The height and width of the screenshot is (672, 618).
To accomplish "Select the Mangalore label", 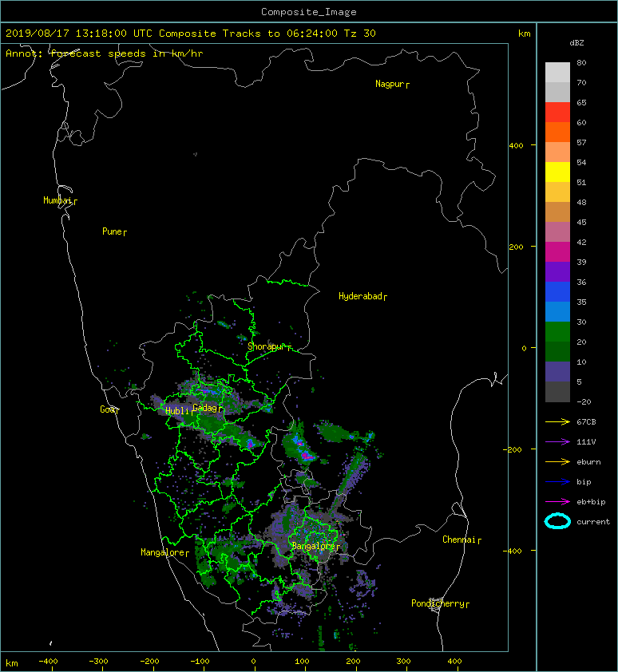I will [163, 552].
